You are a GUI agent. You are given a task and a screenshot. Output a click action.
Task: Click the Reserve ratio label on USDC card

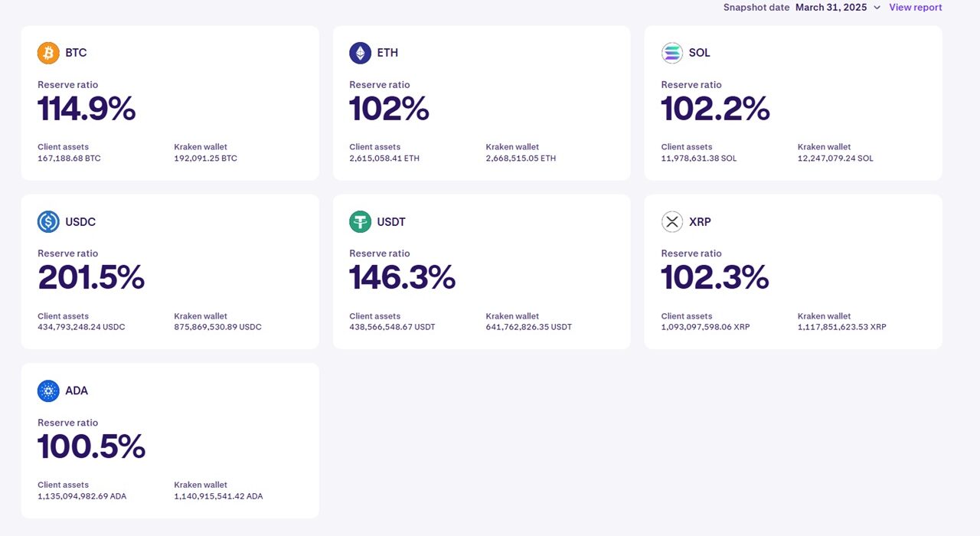[68, 253]
